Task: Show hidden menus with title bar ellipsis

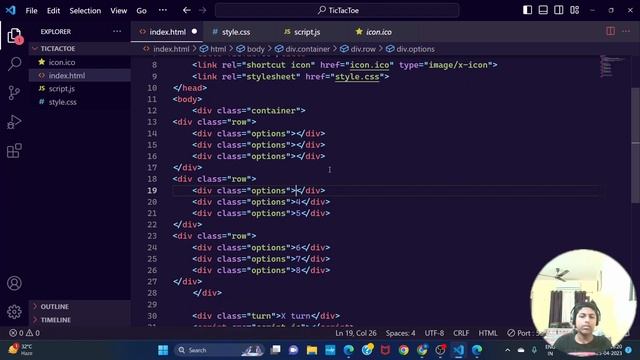Action: [x=163, y=10]
